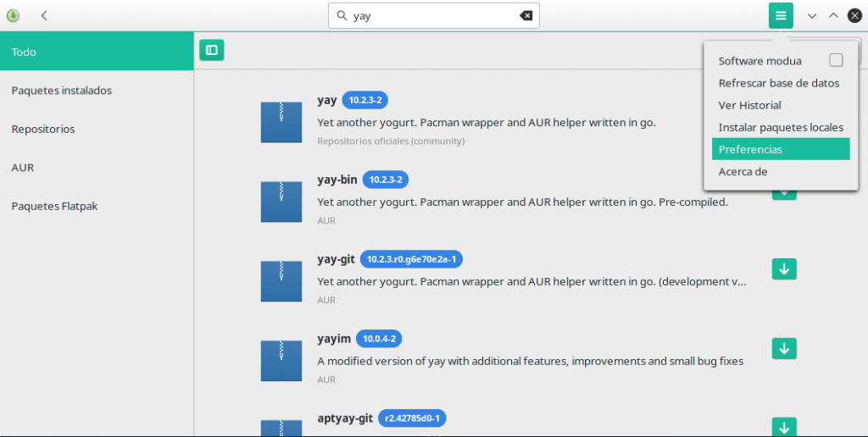Viewport: 868px width, 437px height.
Task: Focus the search field containing yay
Action: point(433,15)
